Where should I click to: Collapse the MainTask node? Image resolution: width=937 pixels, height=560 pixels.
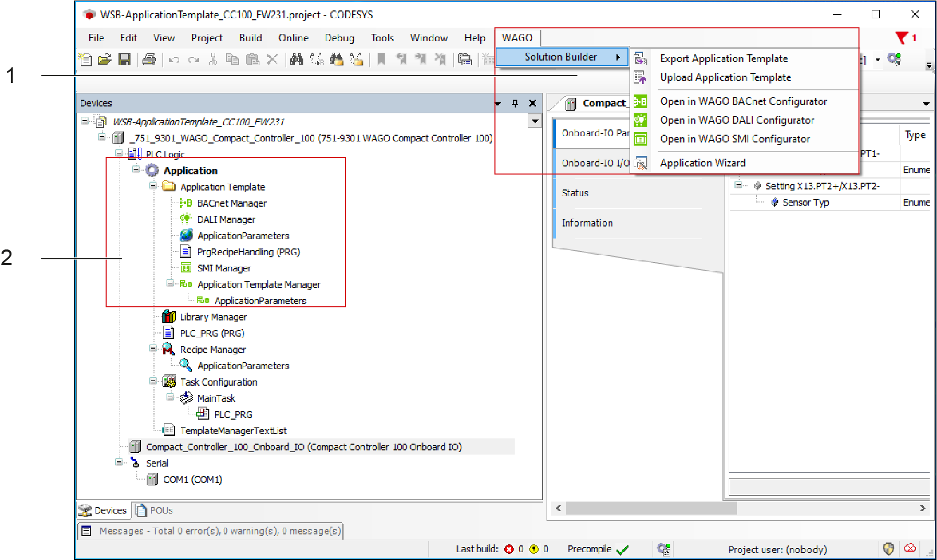coord(170,397)
